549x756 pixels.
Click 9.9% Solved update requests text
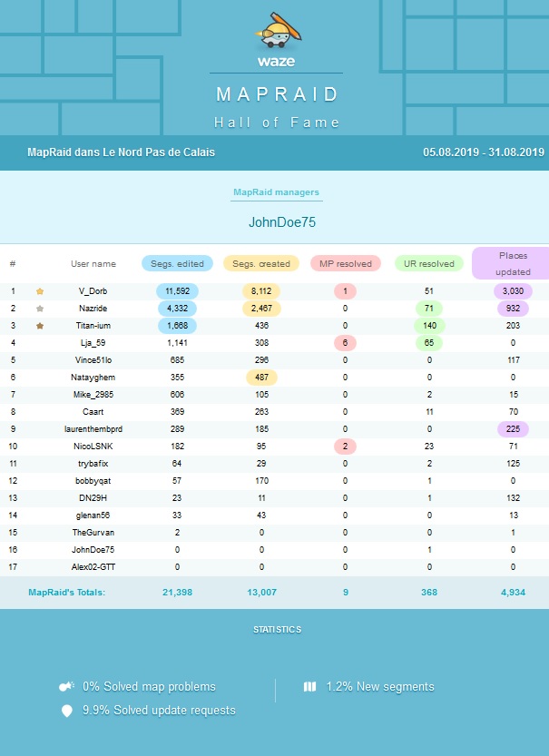click(159, 711)
